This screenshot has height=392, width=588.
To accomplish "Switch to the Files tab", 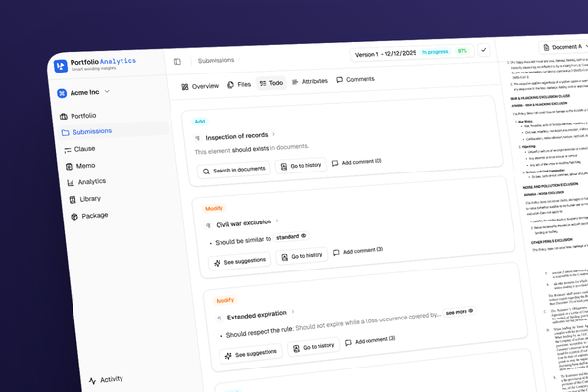I will [x=239, y=85].
